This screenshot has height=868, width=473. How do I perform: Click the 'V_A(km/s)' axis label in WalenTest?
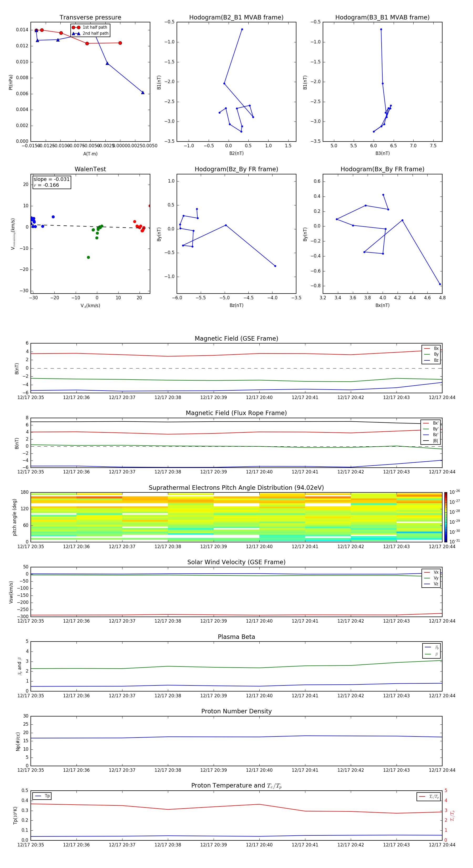(x=90, y=306)
